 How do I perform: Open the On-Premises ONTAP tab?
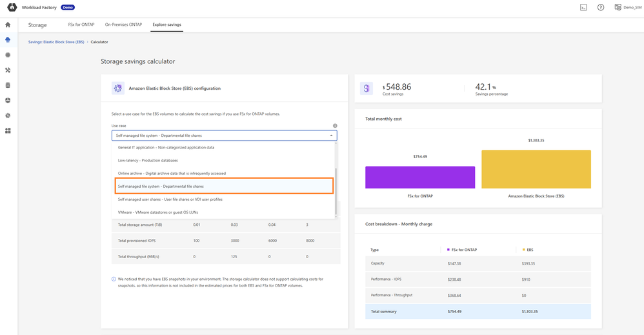pyautogui.click(x=123, y=25)
